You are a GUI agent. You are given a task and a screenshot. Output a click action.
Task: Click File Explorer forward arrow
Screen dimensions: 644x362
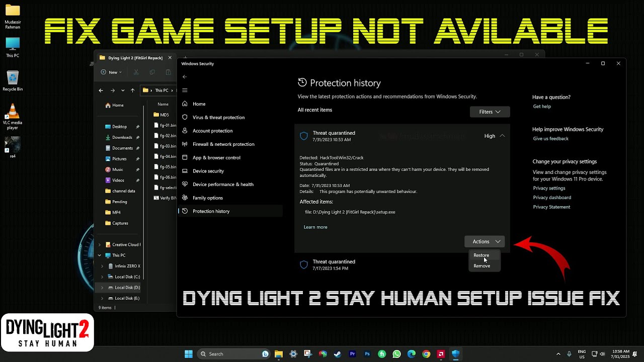(x=112, y=90)
